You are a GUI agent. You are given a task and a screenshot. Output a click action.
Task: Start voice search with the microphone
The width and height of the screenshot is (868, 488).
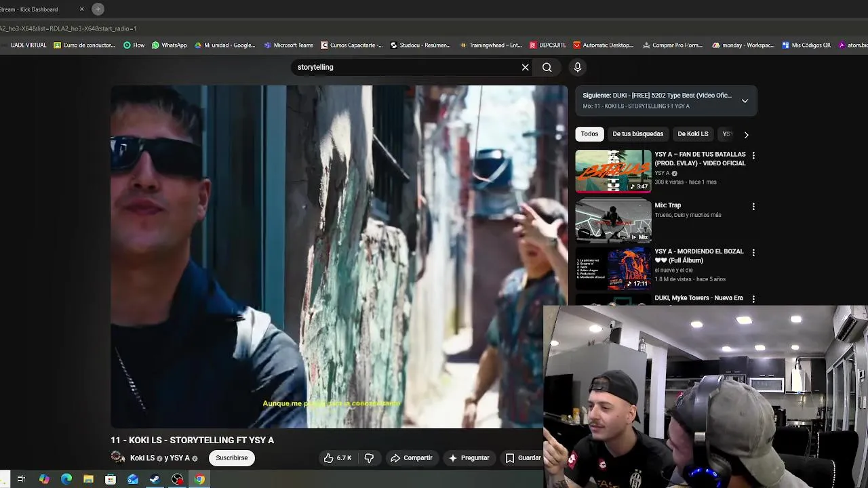(x=578, y=67)
